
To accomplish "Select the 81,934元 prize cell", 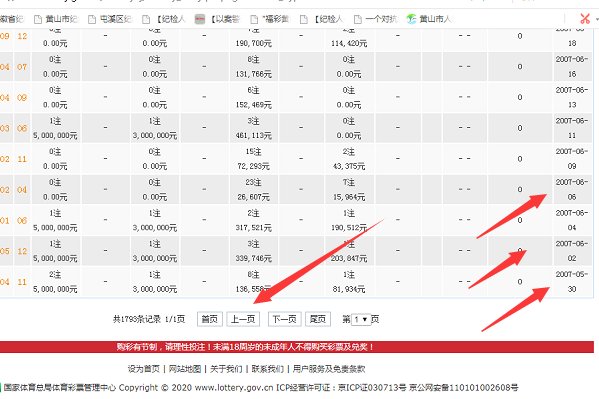I will coord(349,289).
